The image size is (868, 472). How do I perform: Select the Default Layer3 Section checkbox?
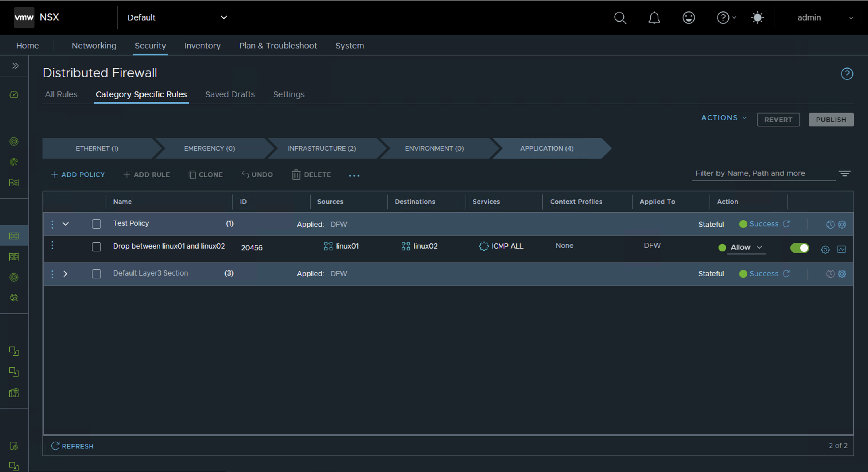click(x=96, y=274)
